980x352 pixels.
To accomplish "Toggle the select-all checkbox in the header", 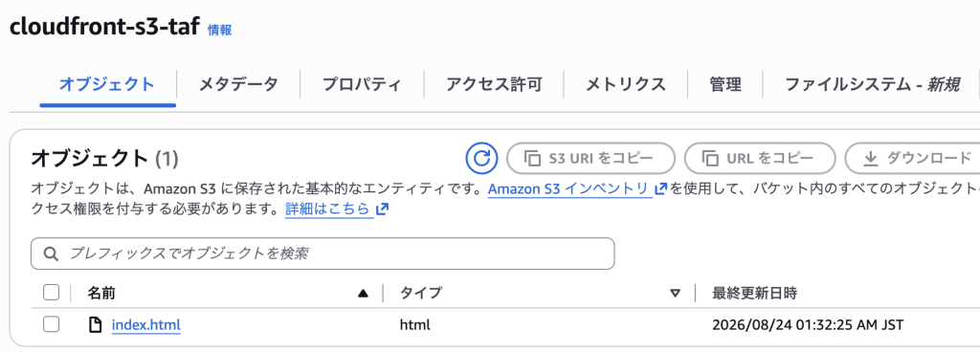I will [52, 293].
